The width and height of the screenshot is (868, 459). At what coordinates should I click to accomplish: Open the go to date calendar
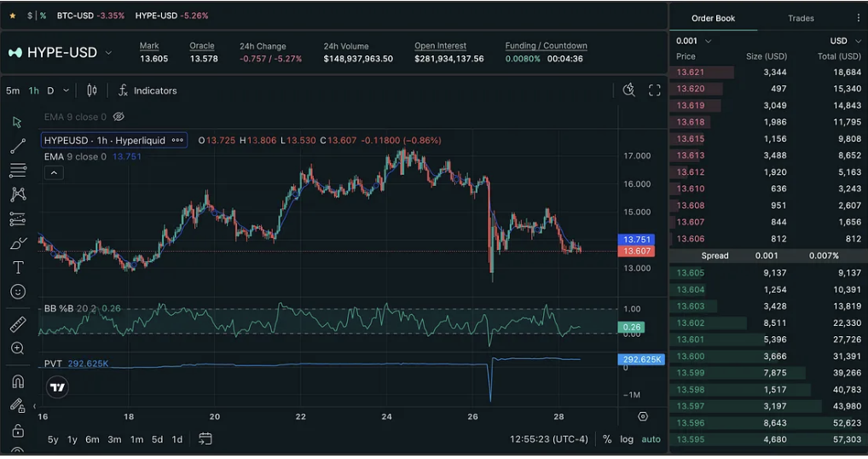pyautogui.click(x=205, y=439)
